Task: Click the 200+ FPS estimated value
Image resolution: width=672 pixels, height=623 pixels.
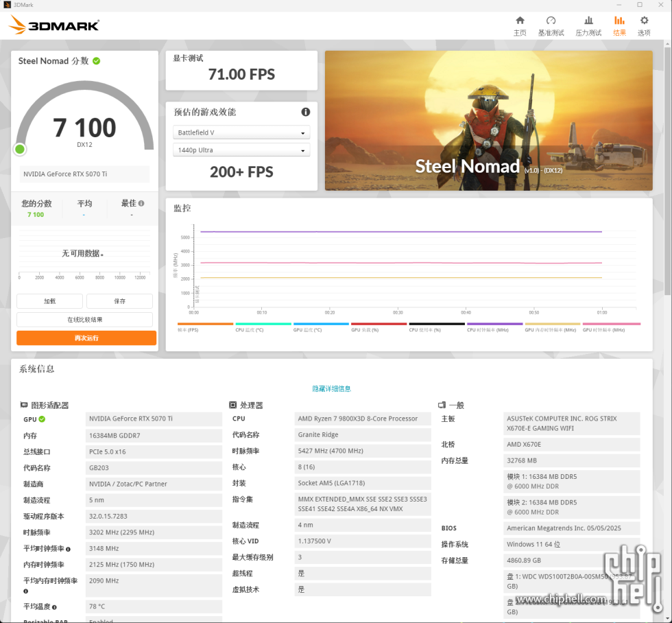Action: 241,172
